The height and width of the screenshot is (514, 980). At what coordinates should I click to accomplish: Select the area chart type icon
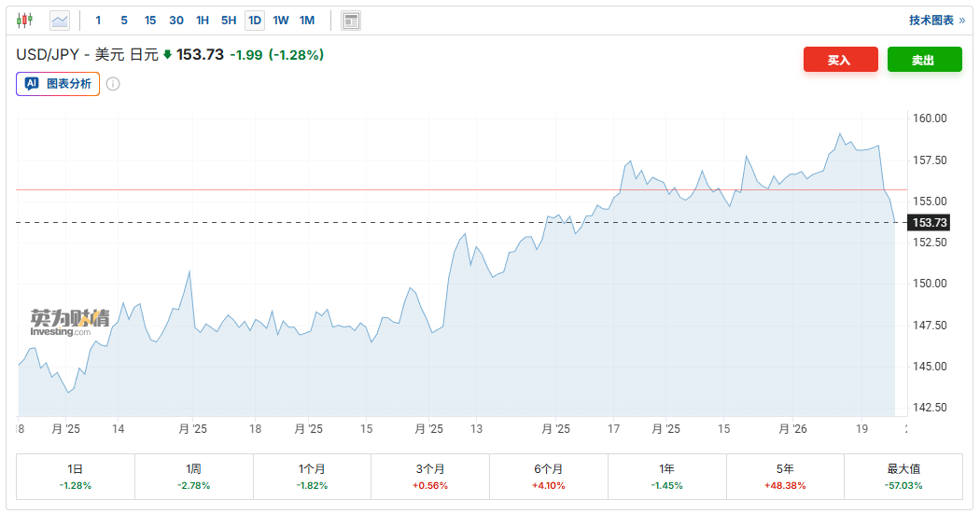tap(60, 20)
